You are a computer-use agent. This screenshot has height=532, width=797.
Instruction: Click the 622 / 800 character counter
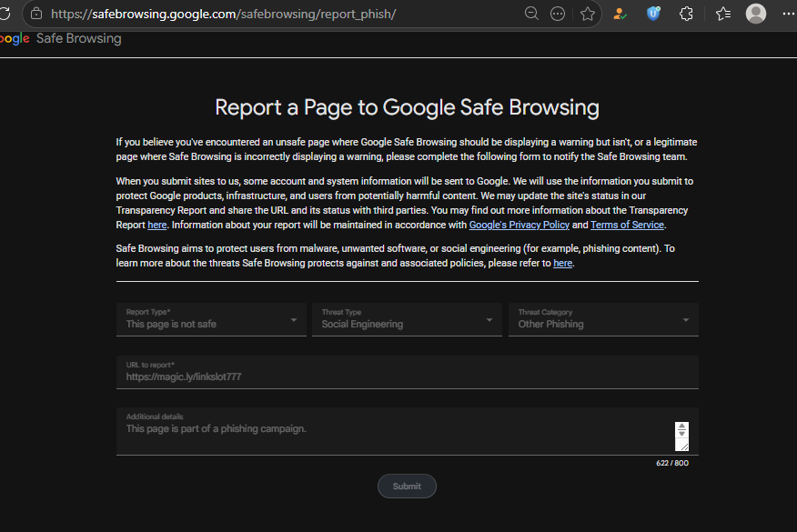(672, 463)
